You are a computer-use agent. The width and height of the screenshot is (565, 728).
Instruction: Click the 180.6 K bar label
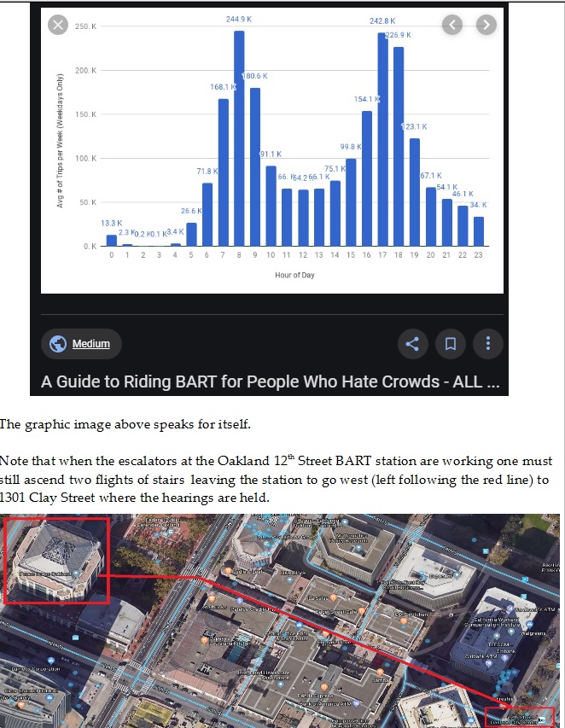point(255,76)
